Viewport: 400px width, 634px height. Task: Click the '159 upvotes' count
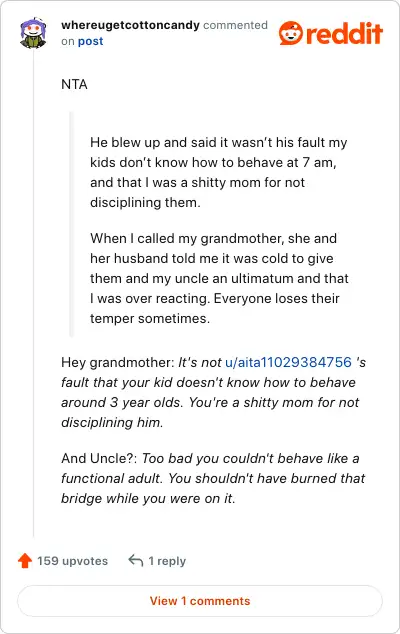72,561
